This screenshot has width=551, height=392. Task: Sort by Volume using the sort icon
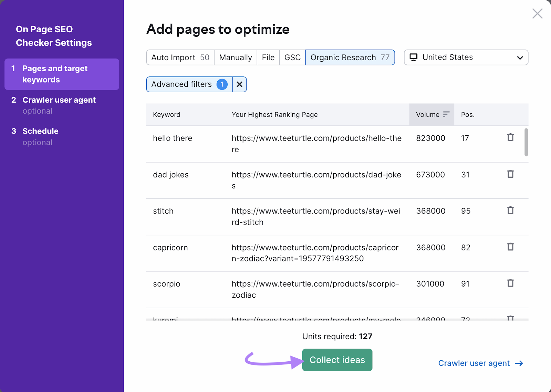tap(446, 114)
